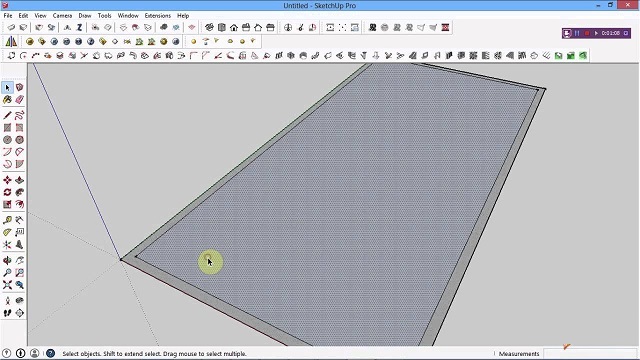Activate the Look Around eye tool

(19, 301)
